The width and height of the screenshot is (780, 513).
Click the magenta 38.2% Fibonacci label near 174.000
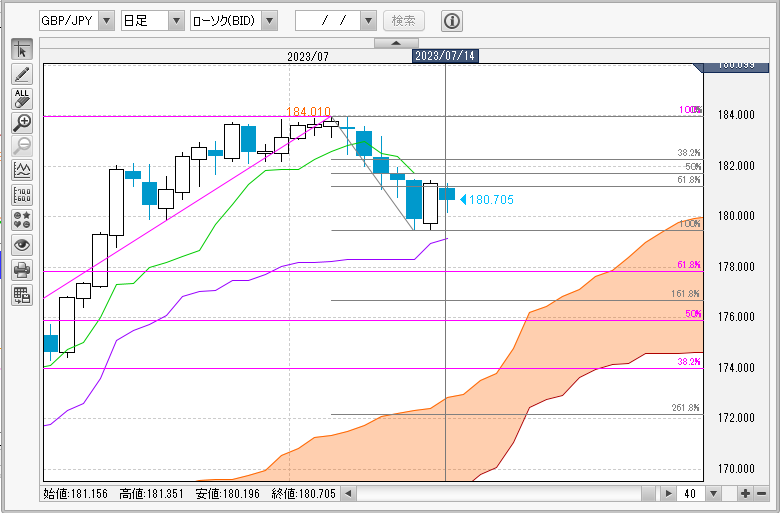coord(689,362)
